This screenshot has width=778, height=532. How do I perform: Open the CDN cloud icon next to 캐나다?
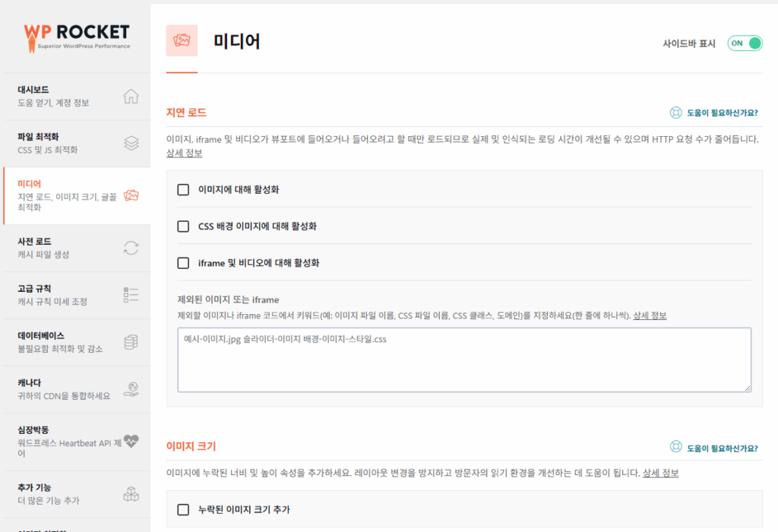point(131,389)
